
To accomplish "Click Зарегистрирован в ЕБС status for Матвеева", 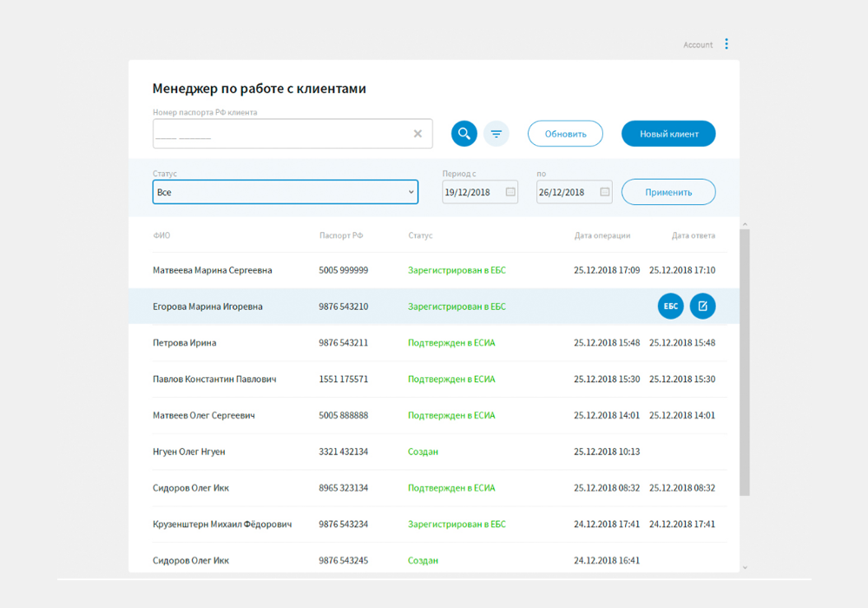I will [x=457, y=270].
